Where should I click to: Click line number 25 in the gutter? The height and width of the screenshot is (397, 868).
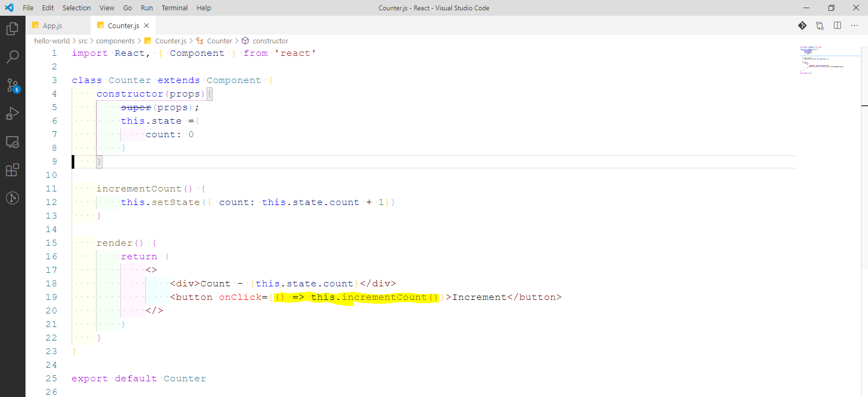[51, 379]
